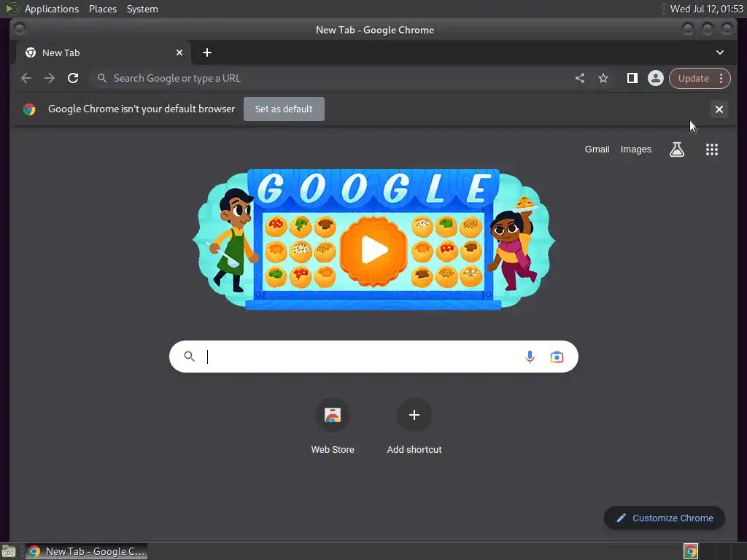Click the Chrome icon in bottom-right workspace switcher
The width and height of the screenshot is (747, 560).
[691, 551]
